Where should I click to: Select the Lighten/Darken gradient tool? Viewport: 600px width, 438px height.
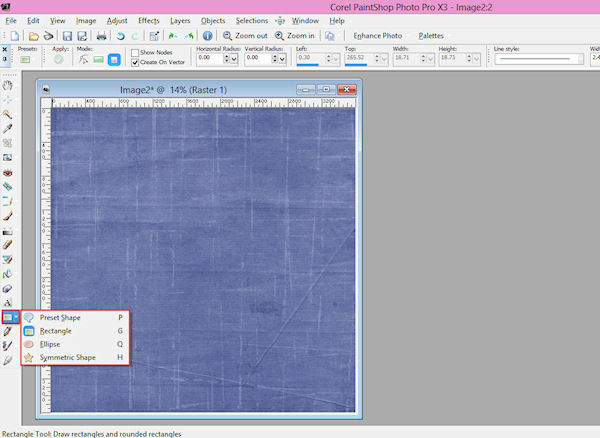pyautogui.click(x=7, y=231)
